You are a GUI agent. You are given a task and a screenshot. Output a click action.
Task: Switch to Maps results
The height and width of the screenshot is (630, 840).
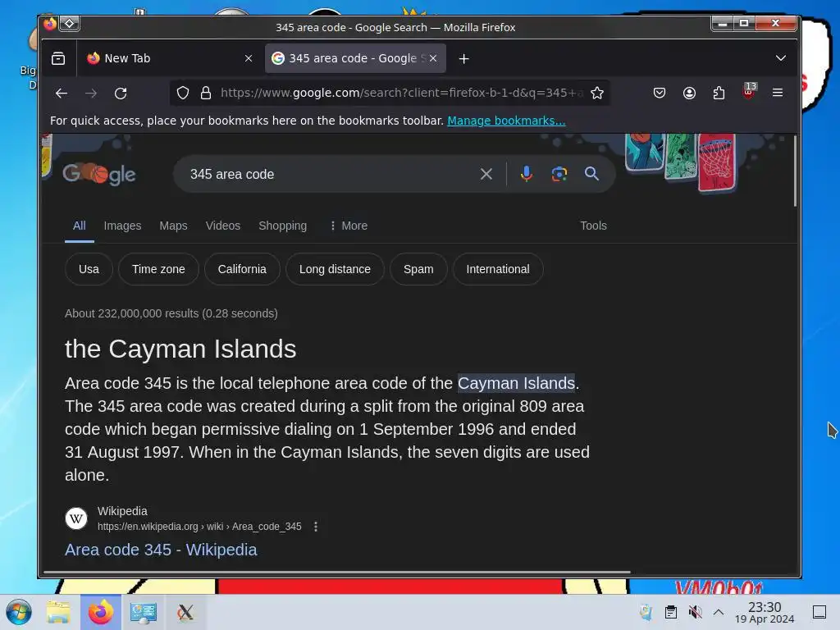tap(174, 226)
